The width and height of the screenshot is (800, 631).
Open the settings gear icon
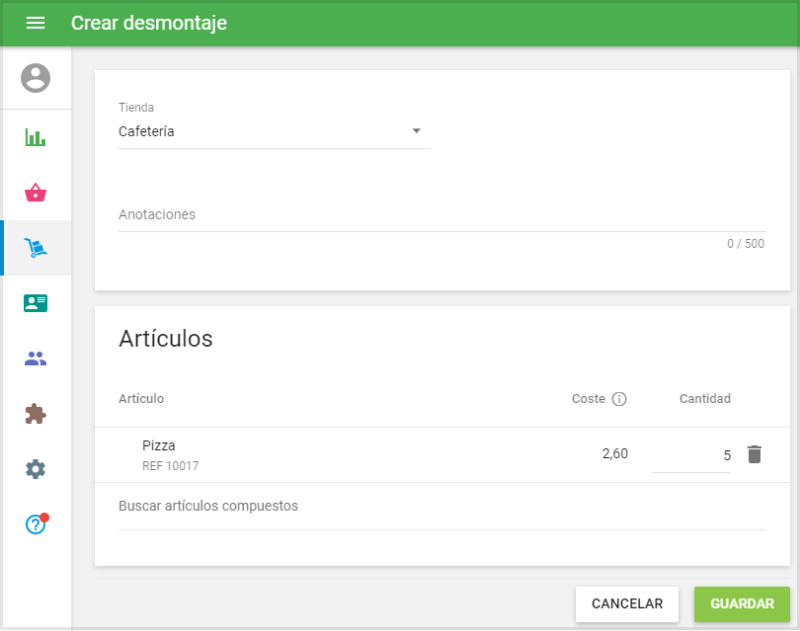36,468
